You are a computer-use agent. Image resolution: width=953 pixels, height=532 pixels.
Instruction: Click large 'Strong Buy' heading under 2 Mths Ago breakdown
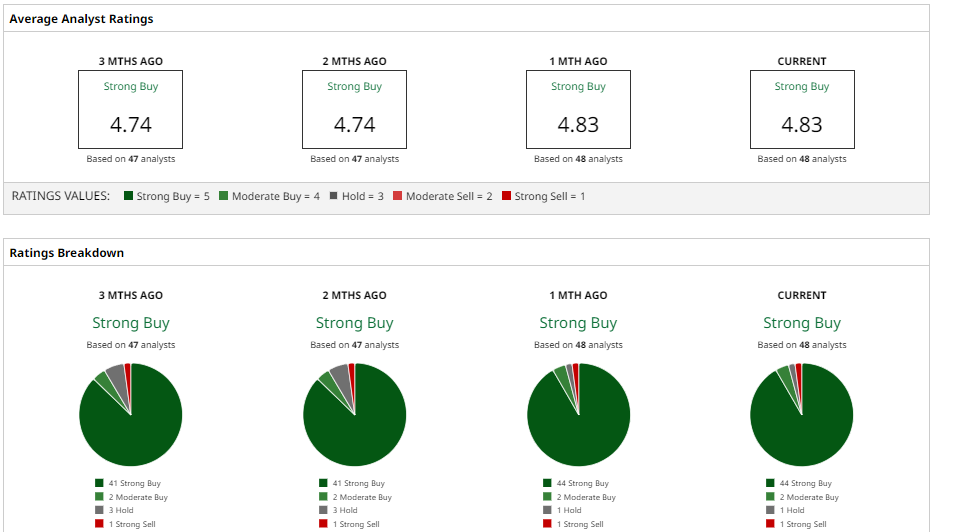[x=354, y=323]
